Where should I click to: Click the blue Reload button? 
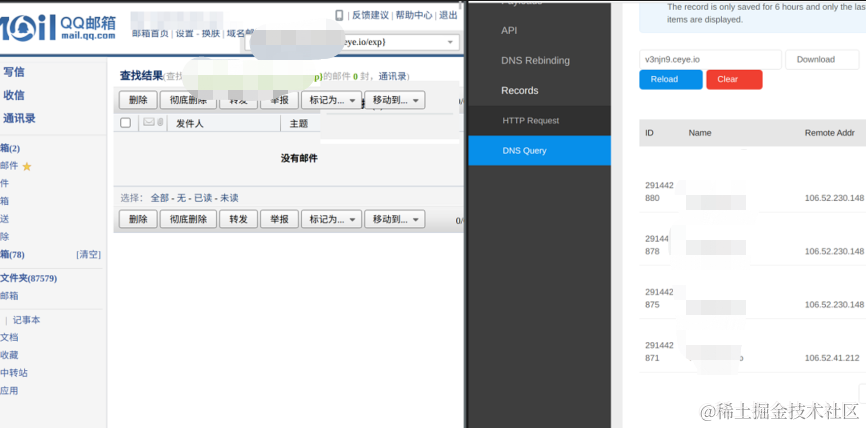point(671,80)
